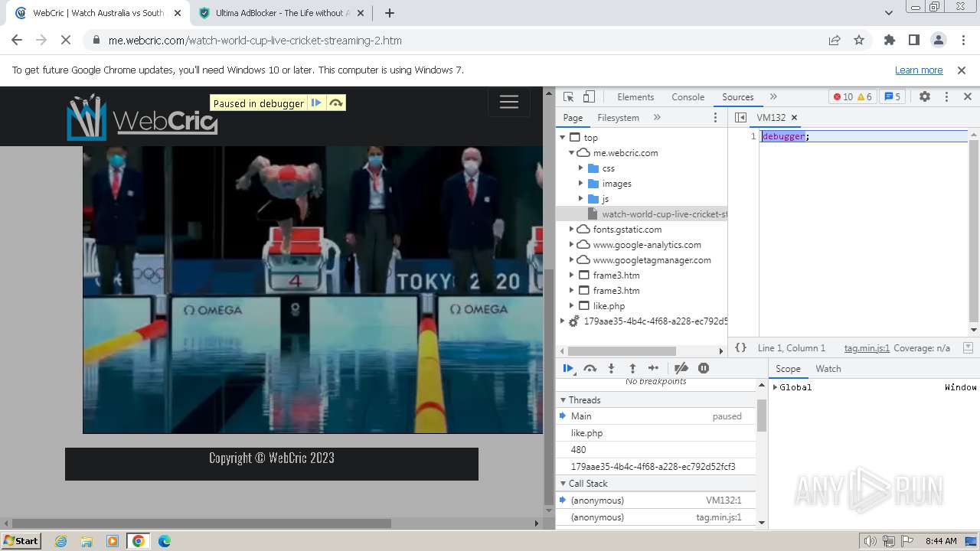Bookmark this page with star icon
The image size is (980, 551).
859,41
